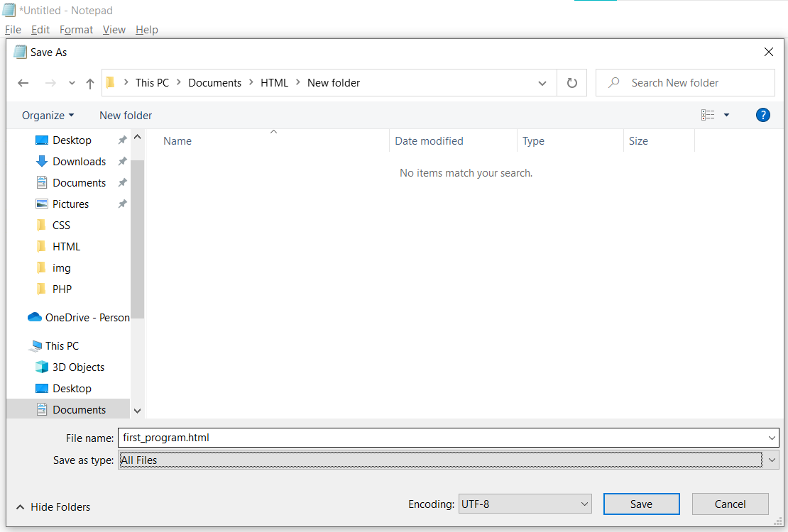Open the PHP folder in sidebar
This screenshot has height=532, width=788.
point(62,289)
